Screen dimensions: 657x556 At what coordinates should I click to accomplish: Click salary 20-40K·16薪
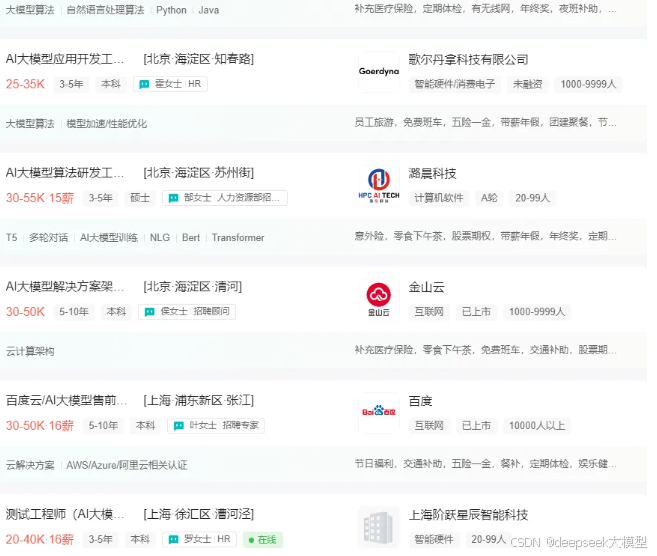click(40, 540)
